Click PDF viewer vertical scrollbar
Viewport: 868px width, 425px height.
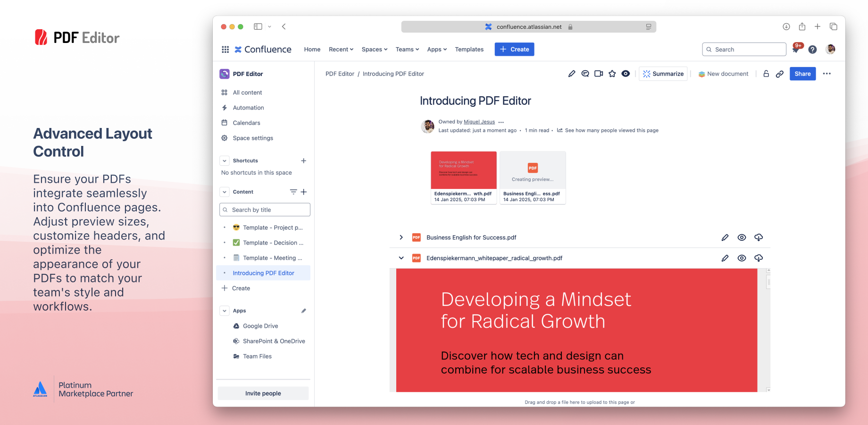(768, 330)
